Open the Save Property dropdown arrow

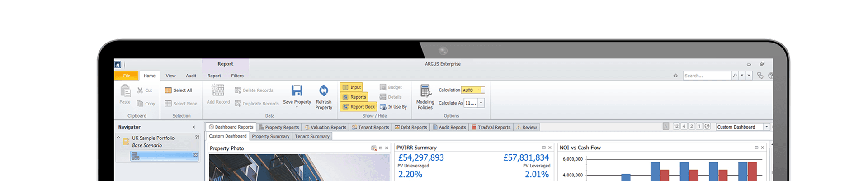[x=297, y=108]
